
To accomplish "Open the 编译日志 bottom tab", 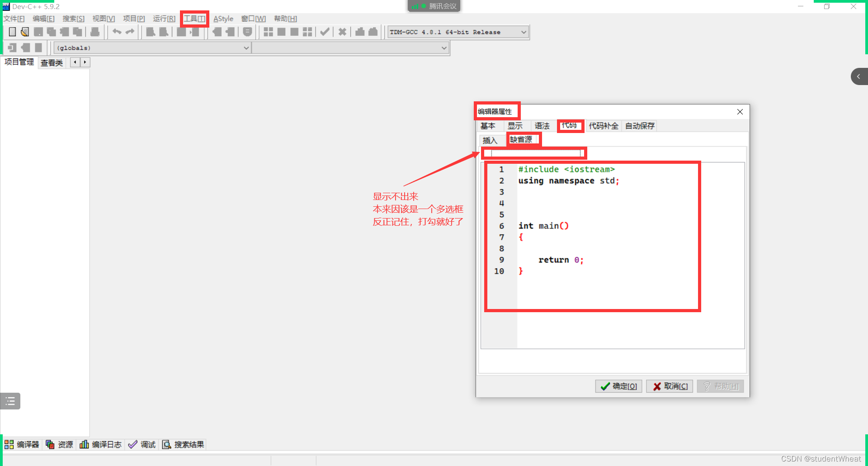I will pyautogui.click(x=100, y=445).
